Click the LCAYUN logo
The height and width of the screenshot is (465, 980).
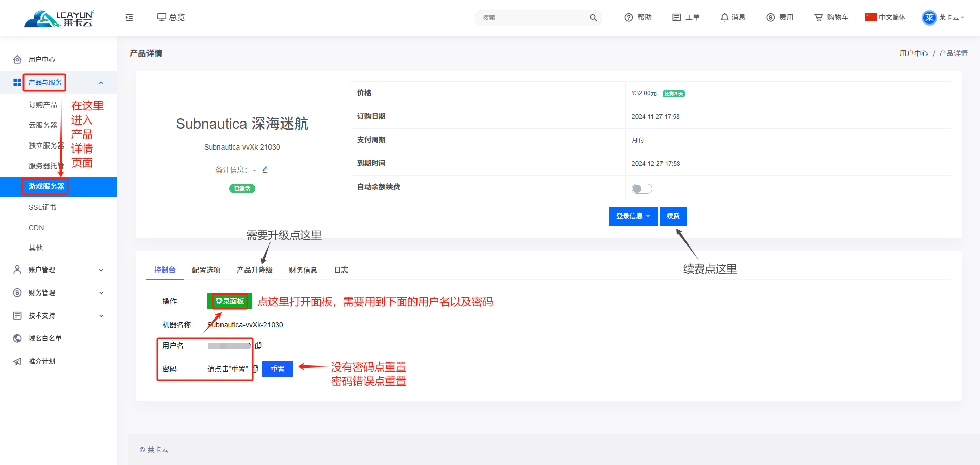pos(59,18)
